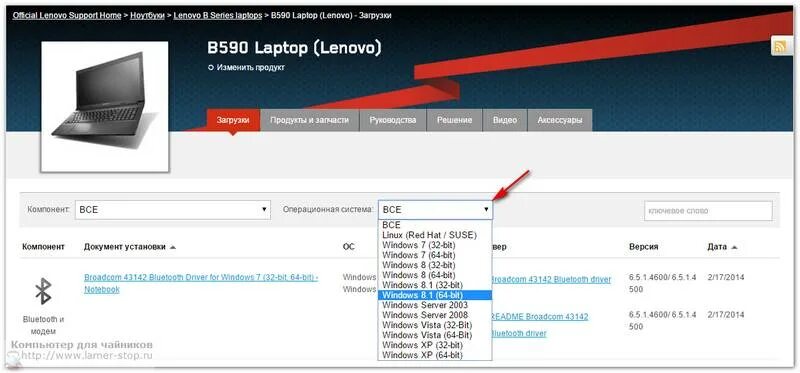
Task: Choose Windows 7 (32-bit) from the list
Action: (435, 245)
